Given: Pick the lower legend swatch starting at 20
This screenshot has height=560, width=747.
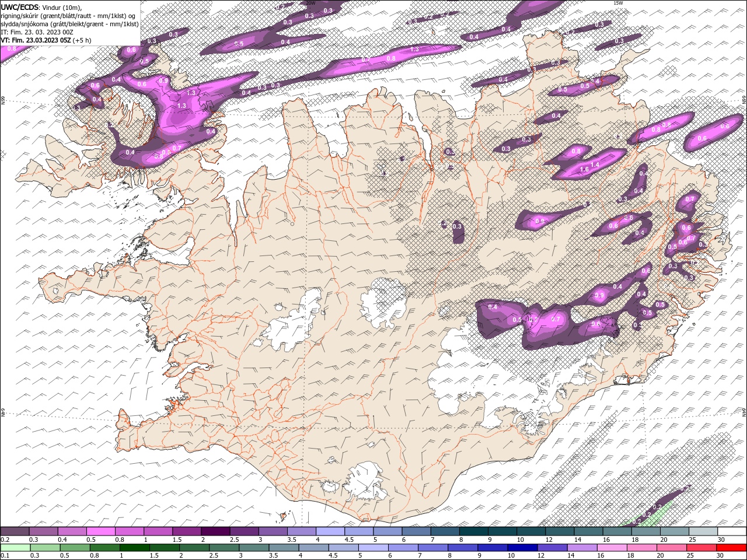Looking at the screenshot, I should tap(671, 548).
